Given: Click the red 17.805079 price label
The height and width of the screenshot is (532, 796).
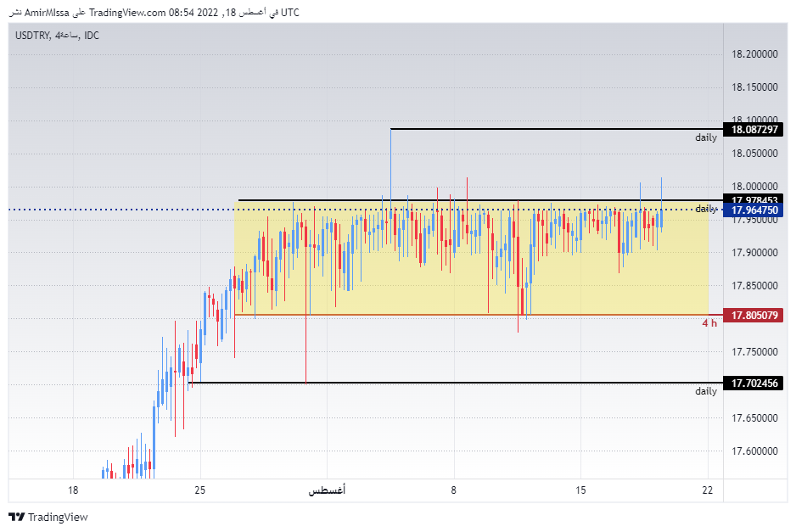Looking at the screenshot, I should click(754, 316).
